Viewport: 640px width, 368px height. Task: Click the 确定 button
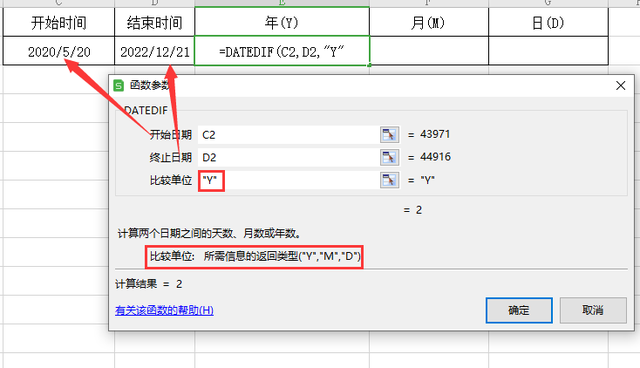coord(519,310)
